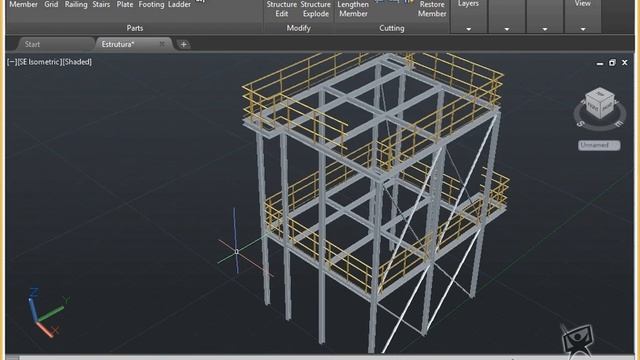Click the ViewCube right face

(x=607, y=107)
